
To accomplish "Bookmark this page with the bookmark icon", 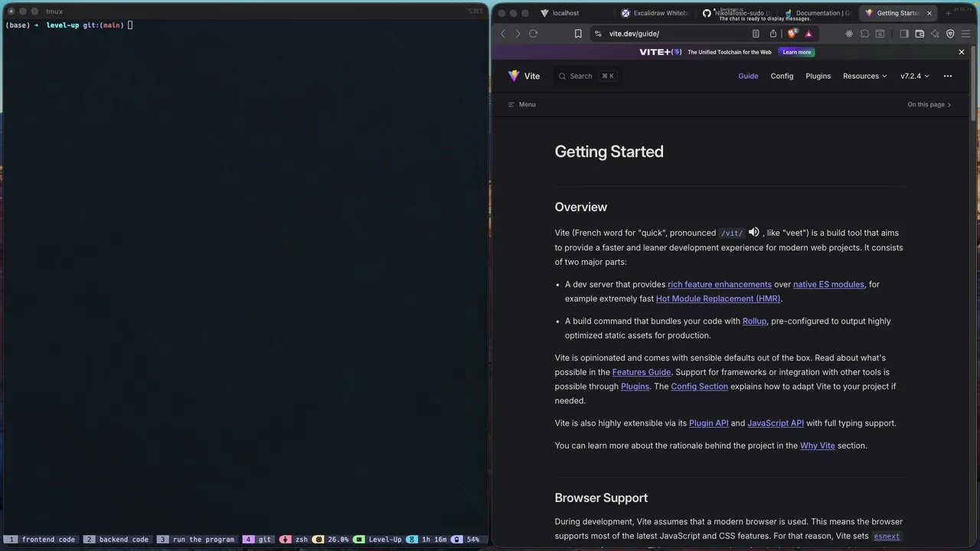I will click(578, 34).
